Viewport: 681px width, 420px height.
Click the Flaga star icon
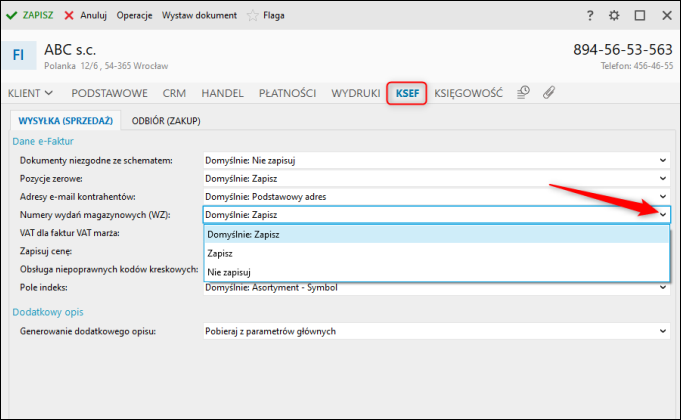(x=252, y=16)
